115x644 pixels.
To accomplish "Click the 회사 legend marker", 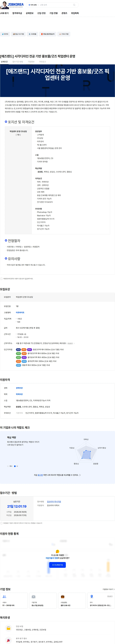I will click(x=8, y=466).
